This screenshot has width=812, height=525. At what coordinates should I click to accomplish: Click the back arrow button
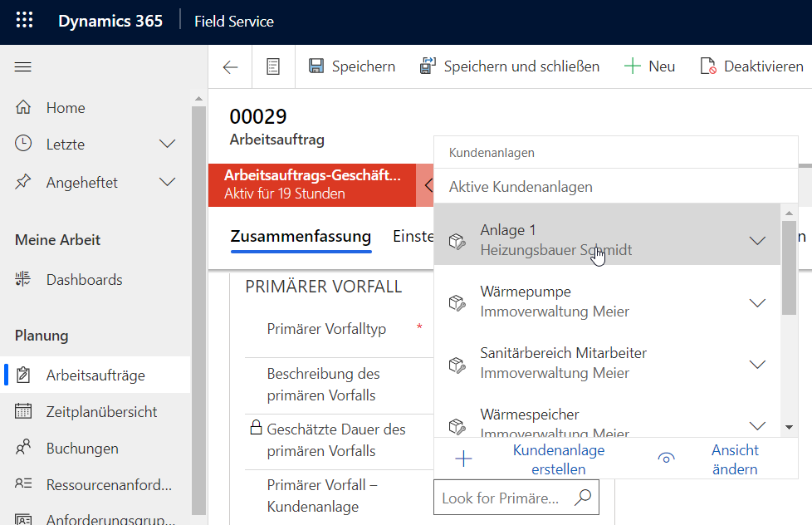click(231, 66)
